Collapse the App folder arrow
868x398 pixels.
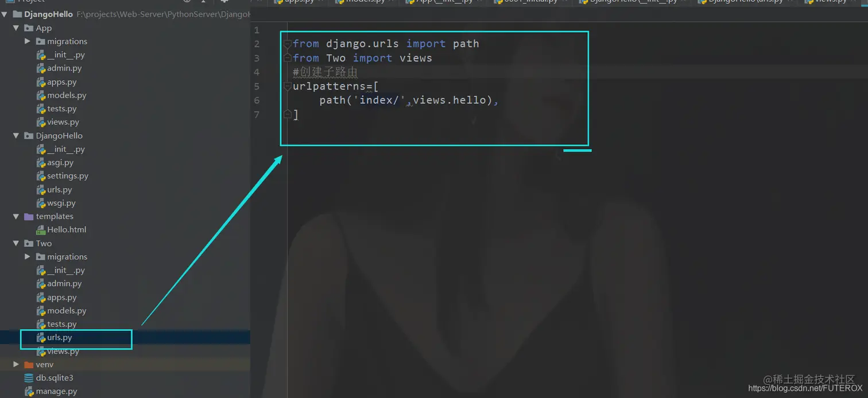point(16,28)
